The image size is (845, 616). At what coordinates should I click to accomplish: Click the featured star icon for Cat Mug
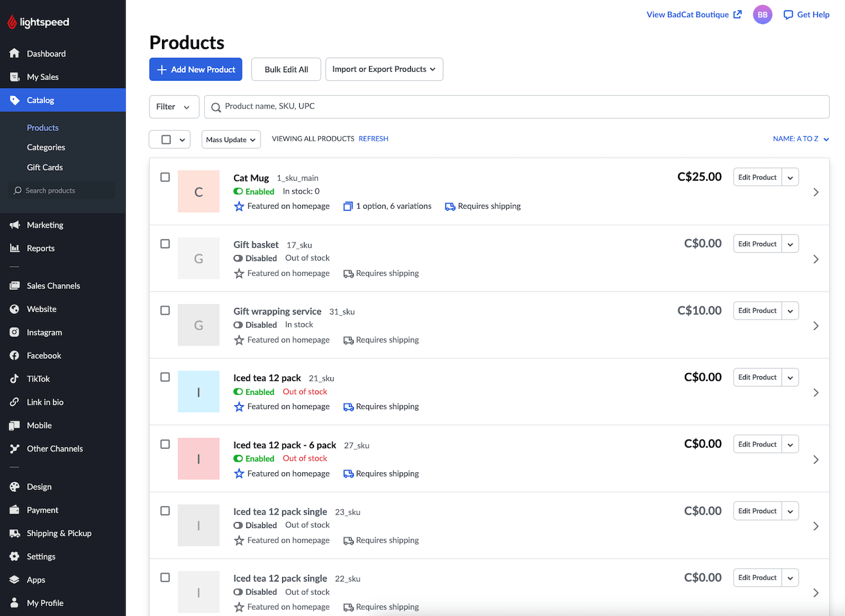pyautogui.click(x=239, y=207)
